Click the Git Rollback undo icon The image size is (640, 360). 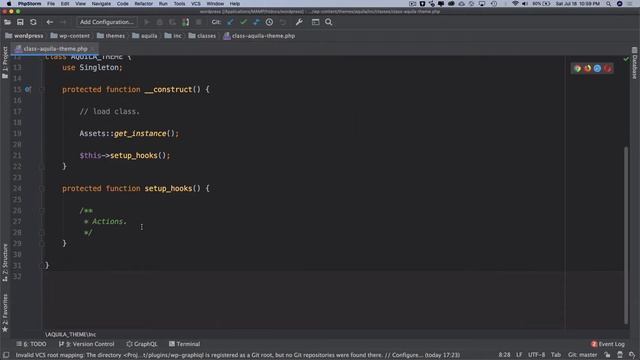click(x=282, y=22)
